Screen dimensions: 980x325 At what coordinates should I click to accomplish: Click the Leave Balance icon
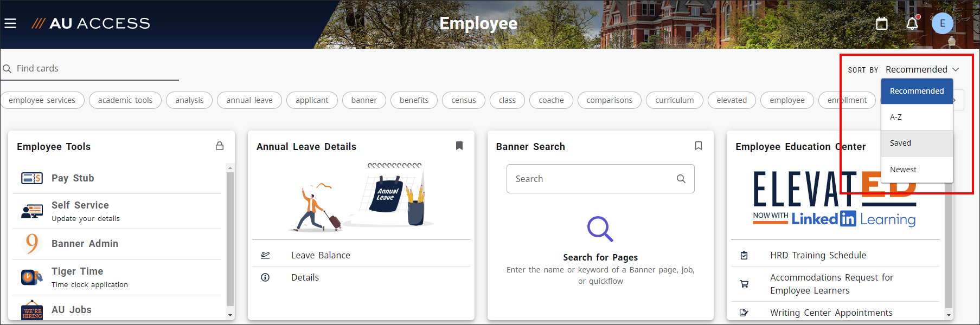[265, 255]
